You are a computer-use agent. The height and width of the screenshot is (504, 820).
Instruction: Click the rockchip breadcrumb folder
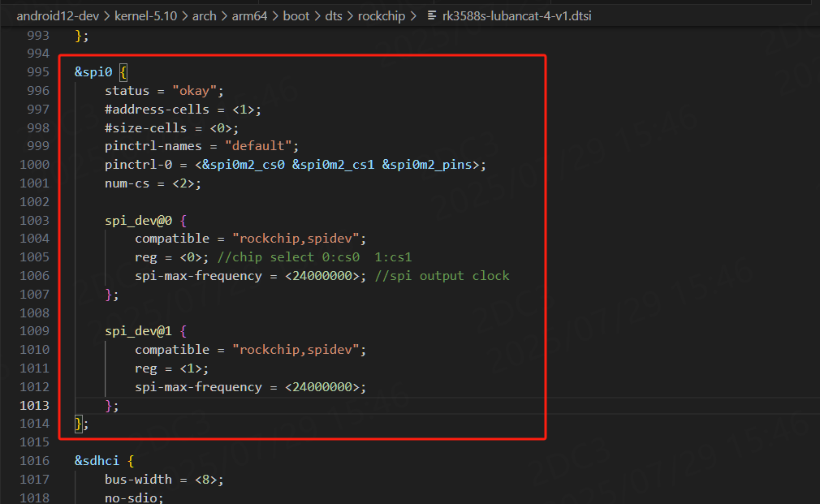[x=382, y=16]
